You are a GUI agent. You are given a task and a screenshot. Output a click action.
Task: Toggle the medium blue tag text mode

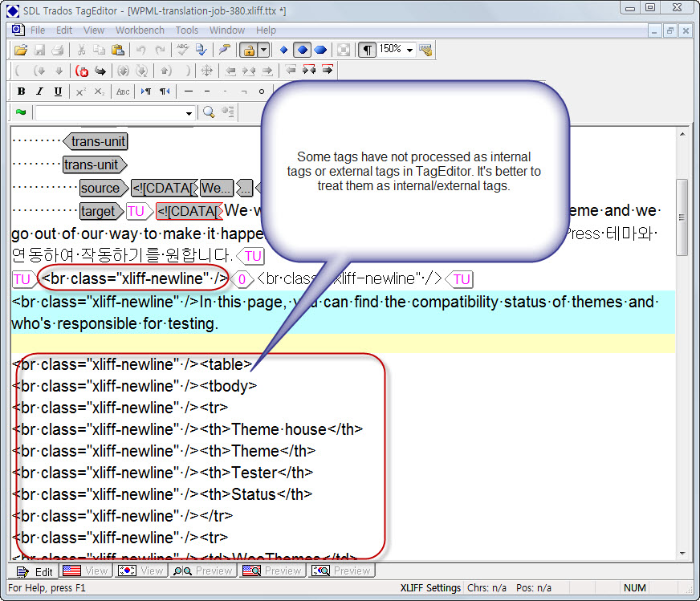(302, 50)
